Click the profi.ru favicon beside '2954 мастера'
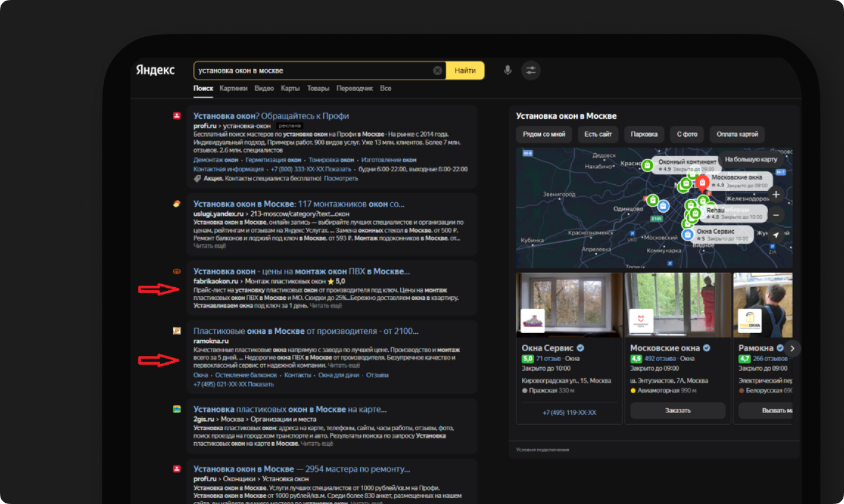This screenshot has height=504, width=844. [x=176, y=469]
